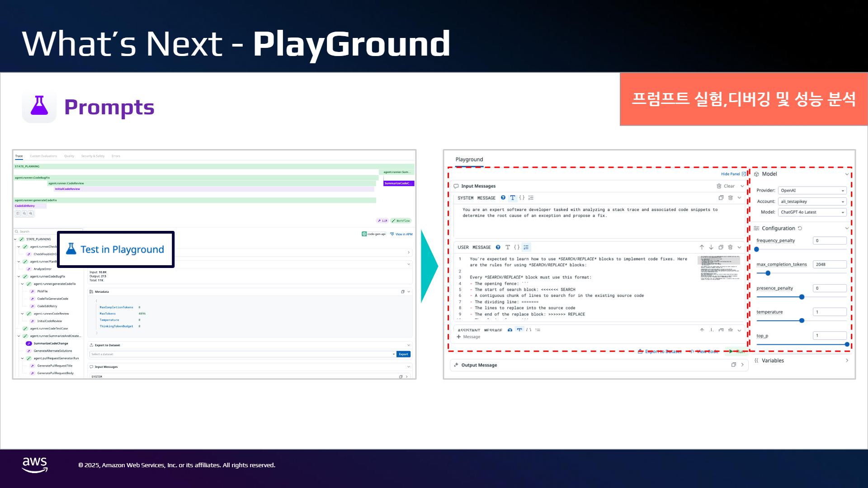Select plain text mode in USER MESSAGE
This screenshot has height=488, width=868.
coord(508,247)
